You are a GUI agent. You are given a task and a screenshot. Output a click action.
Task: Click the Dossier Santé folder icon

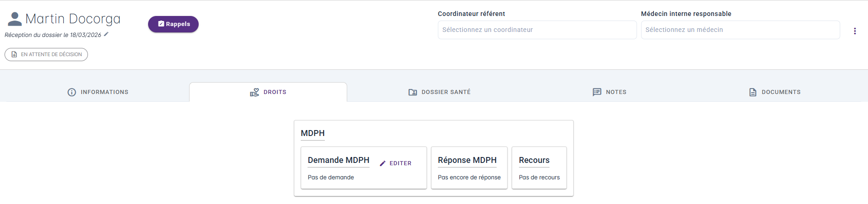point(412,92)
